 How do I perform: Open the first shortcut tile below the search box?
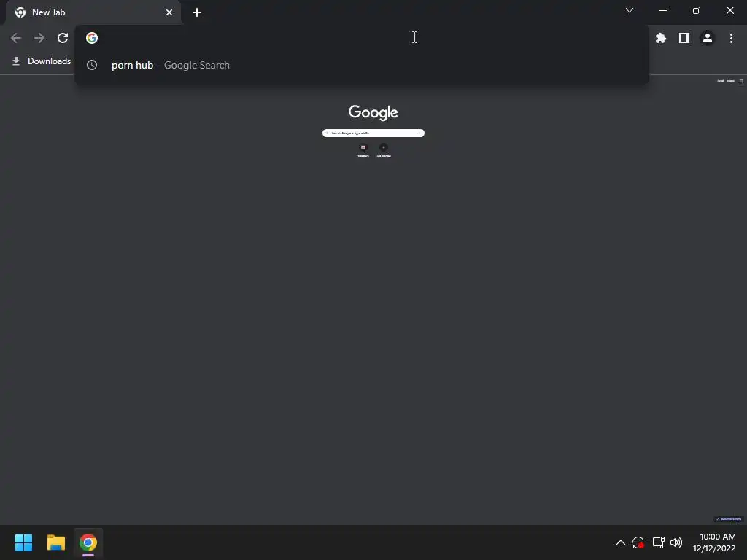click(x=363, y=150)
